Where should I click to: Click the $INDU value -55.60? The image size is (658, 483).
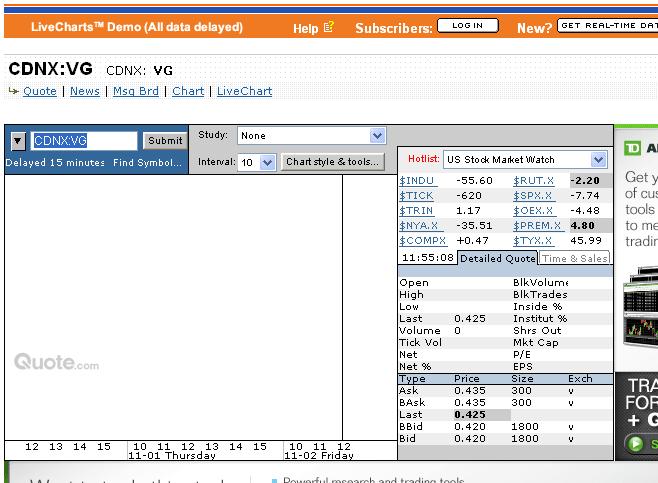[474, 180]
